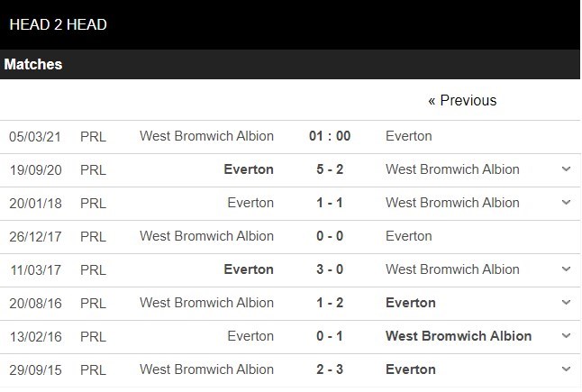582x392 pixels.
Task: Expand the 20/01/18 match details chevron
Action: pyautogui.click(x=566, y=203)
